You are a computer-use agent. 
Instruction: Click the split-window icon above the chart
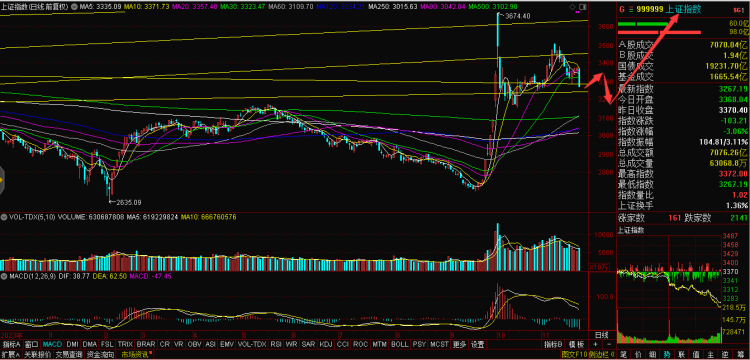point(582,7)
